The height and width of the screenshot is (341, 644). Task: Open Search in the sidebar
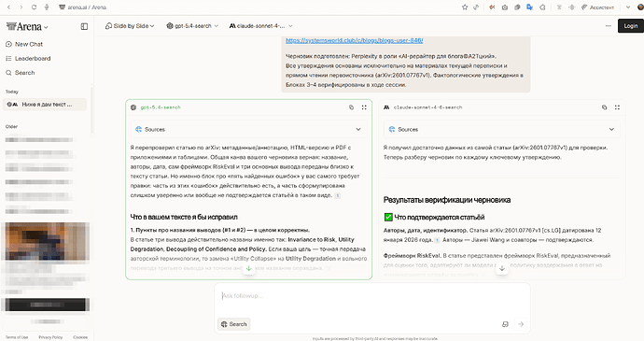pos(21,73)
